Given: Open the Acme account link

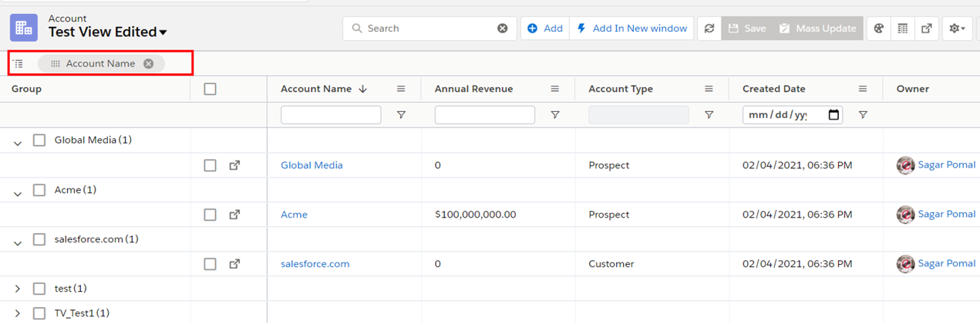Looking at the screenshot, I should click(x=294, y=215).
